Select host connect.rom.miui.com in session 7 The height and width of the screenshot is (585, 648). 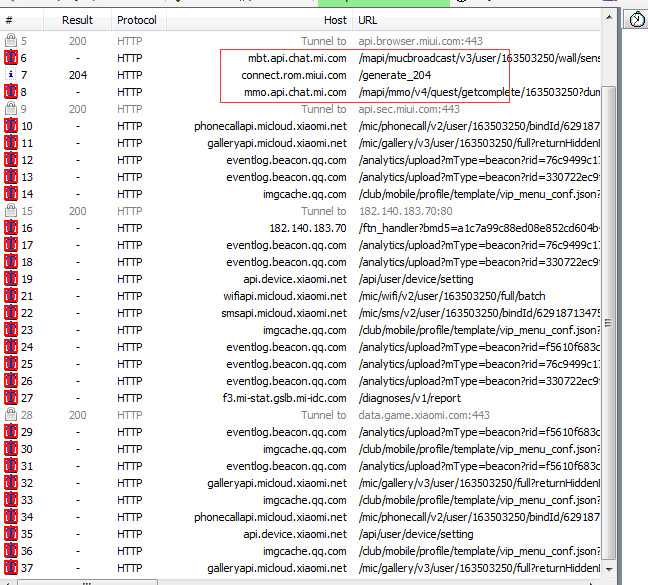[x=294, y=75]
